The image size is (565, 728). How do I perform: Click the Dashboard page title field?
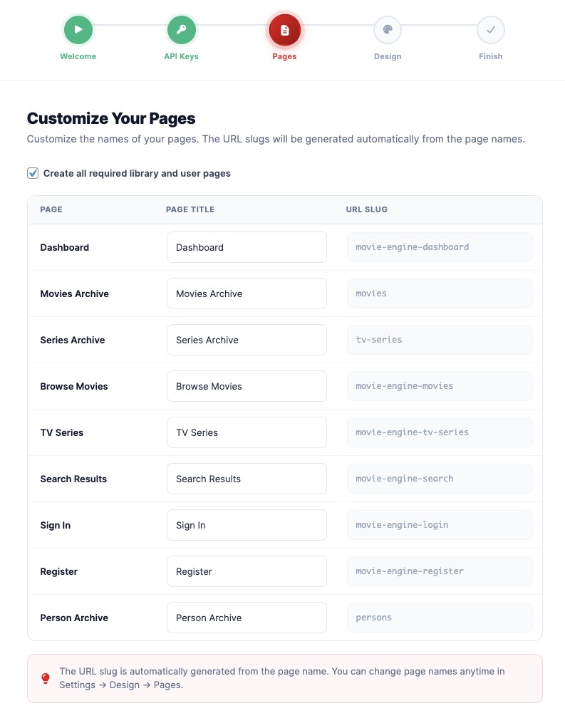click(x=247, y=246)
